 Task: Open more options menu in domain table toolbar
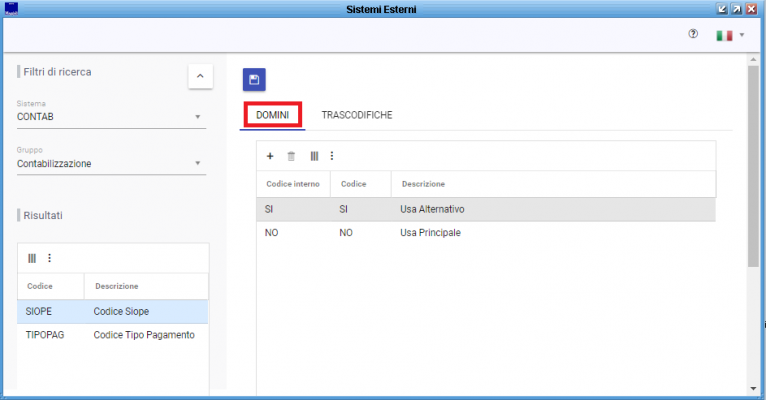tap(332, 156)
